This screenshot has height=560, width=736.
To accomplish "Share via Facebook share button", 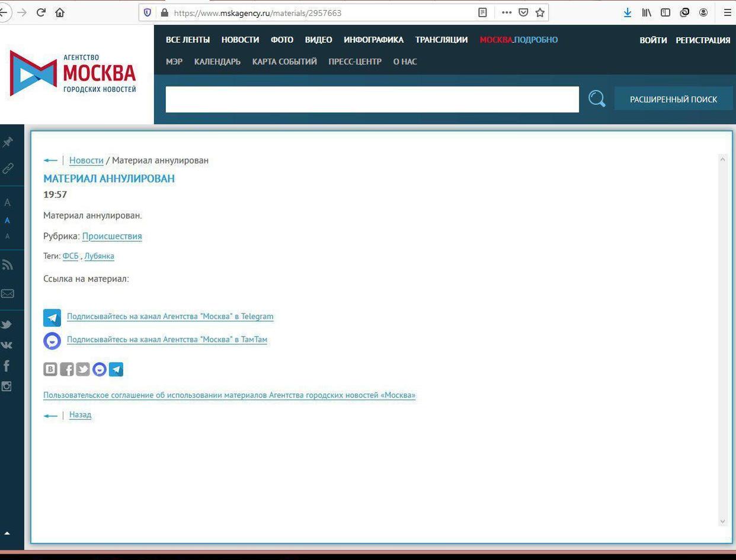I will 67,370.
